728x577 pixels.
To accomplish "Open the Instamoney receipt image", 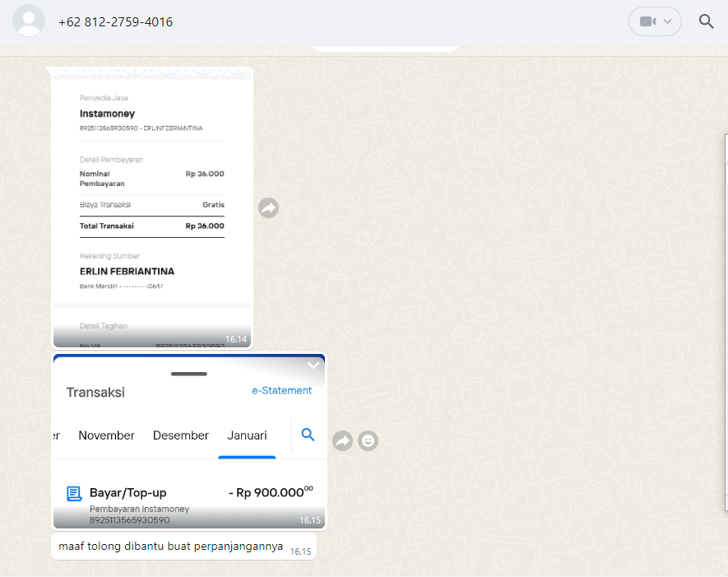I will tap(152, 207).
